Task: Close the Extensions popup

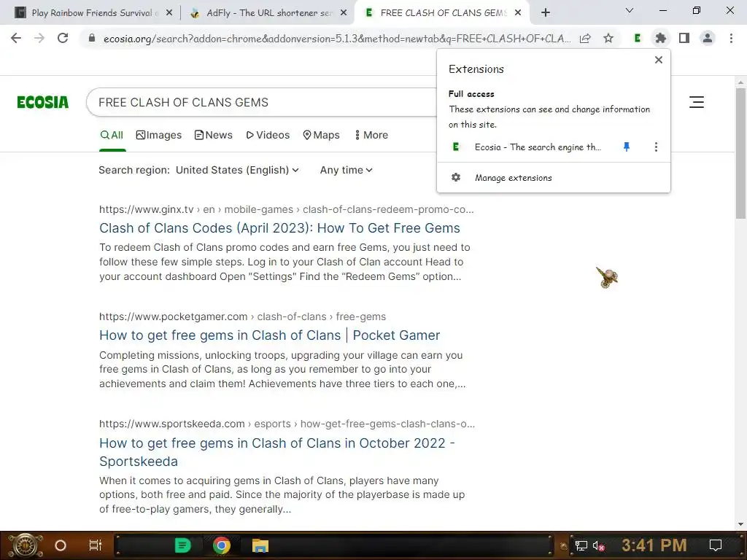Action: [659, 60]
